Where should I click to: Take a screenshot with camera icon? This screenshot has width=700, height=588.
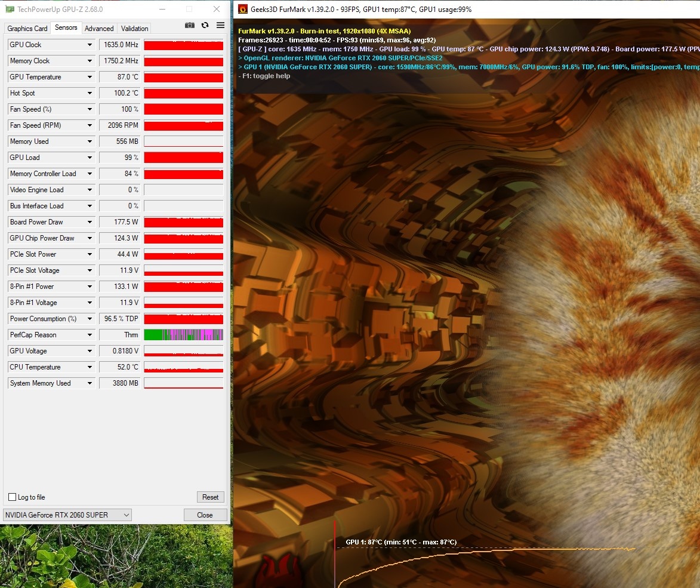(x=190, y=26)
